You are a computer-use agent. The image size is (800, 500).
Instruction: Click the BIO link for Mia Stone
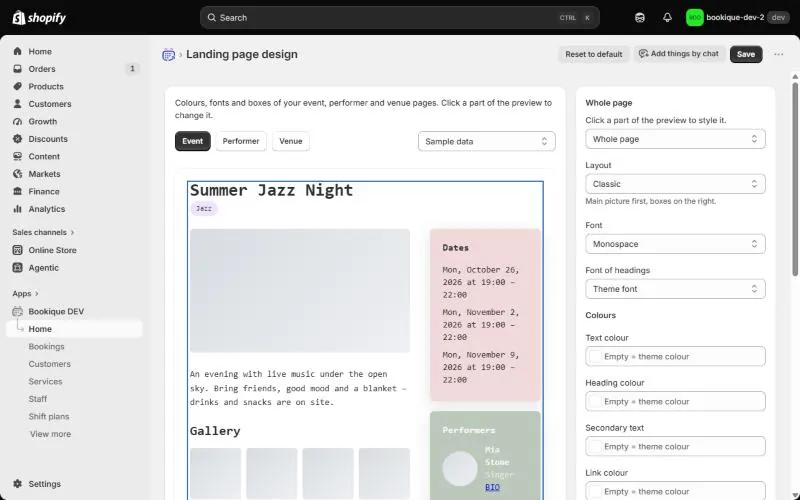492,488
